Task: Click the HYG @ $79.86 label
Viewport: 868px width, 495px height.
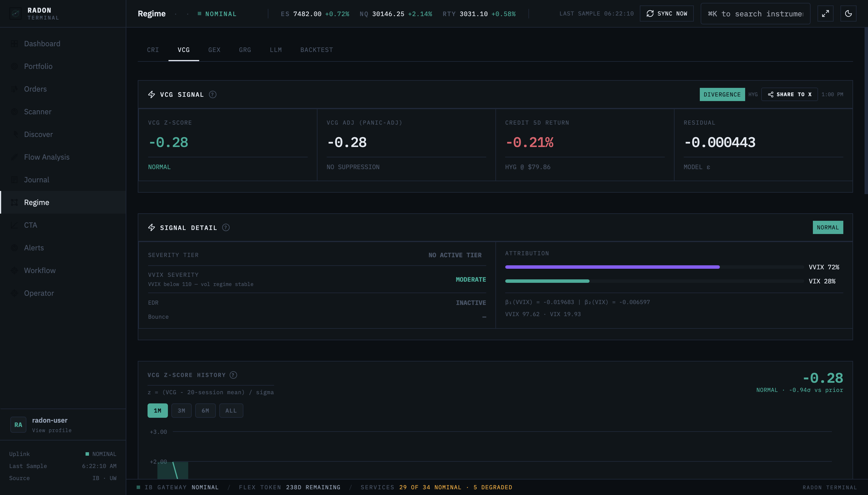Action: [x=528, y=167]
